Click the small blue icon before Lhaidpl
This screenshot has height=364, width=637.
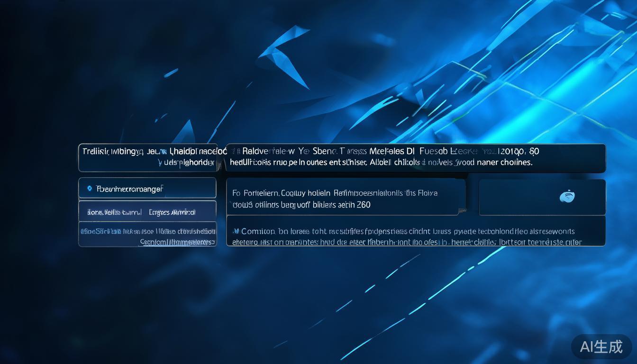pyautogui.click(x=164, y=152)
